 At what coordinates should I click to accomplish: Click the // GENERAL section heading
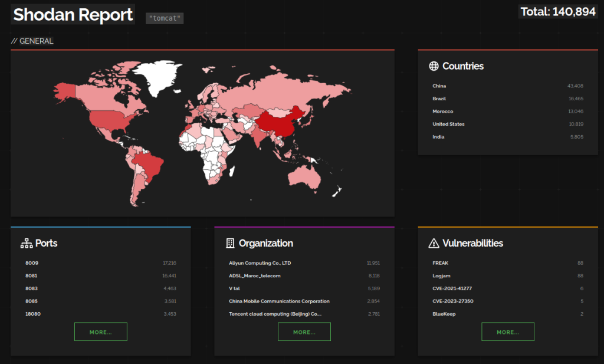pyautogui.click(x=32, y=41)
